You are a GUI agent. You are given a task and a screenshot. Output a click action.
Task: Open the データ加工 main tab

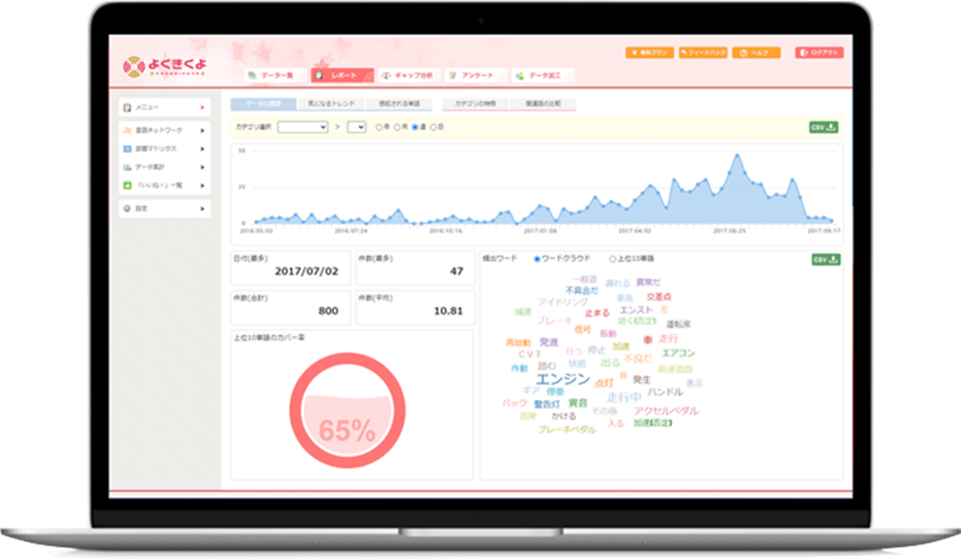pyautogui.click(x=543, y=75)
